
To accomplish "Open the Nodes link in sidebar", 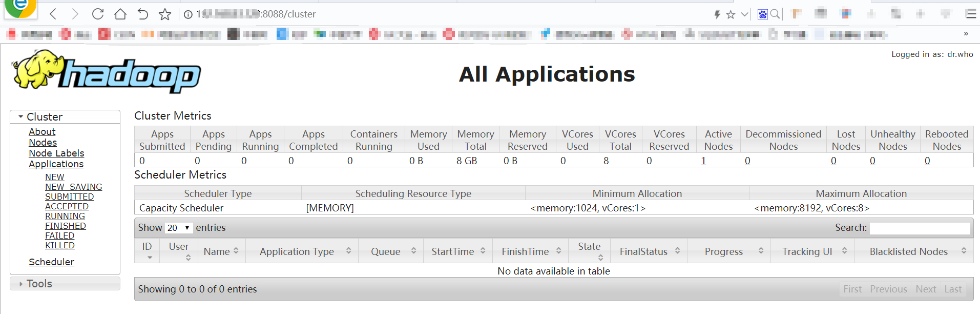I will [43, 143].
